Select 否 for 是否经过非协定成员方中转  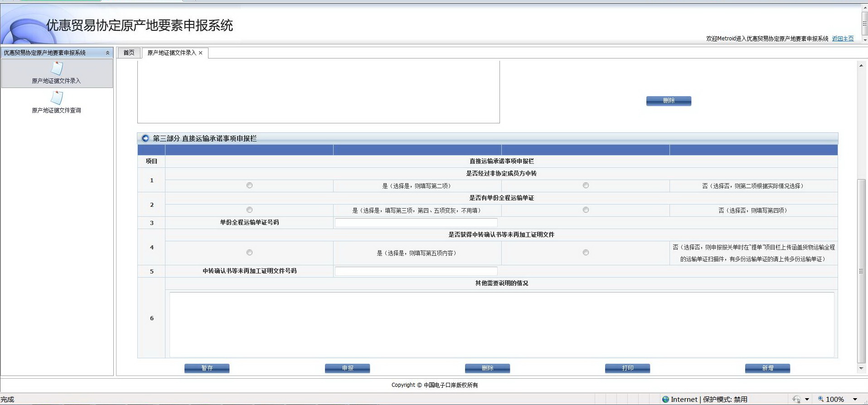coord(586,185)
